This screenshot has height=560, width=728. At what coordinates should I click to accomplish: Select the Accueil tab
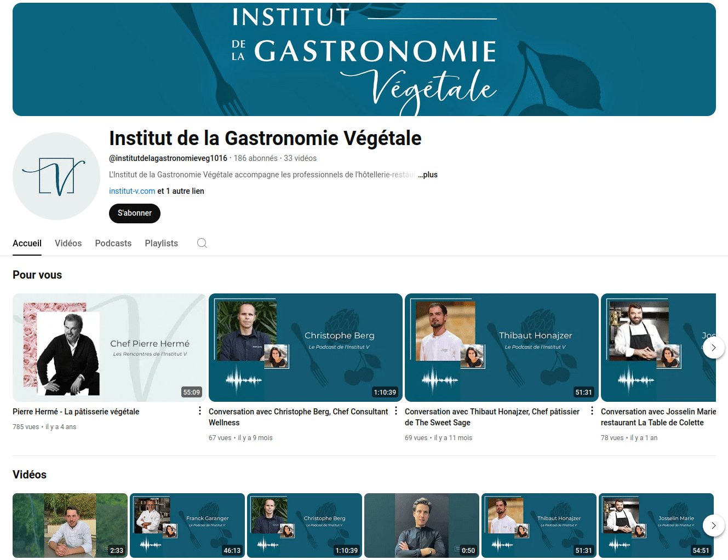click(27, 243)
